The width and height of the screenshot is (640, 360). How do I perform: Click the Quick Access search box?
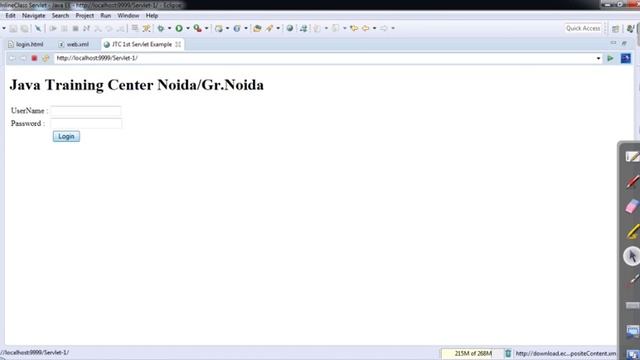583,28
